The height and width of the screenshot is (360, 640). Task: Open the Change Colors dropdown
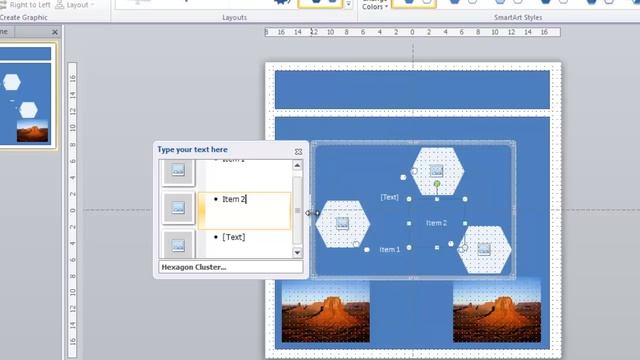[x=375, y=5]
